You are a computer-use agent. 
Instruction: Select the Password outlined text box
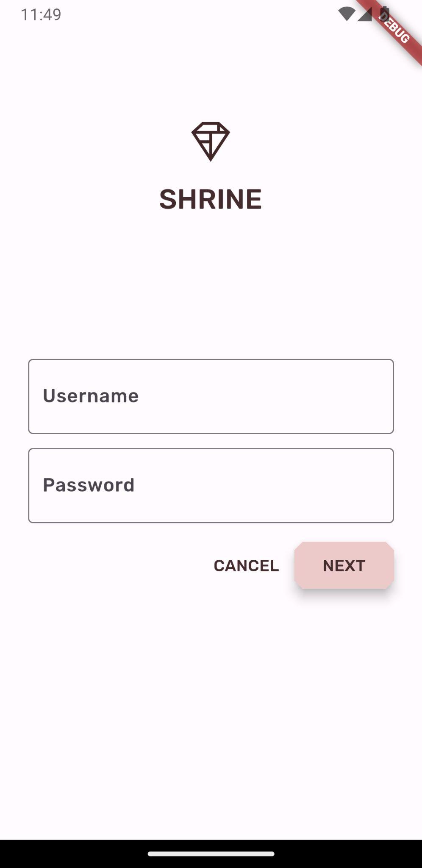coord(211,485)
